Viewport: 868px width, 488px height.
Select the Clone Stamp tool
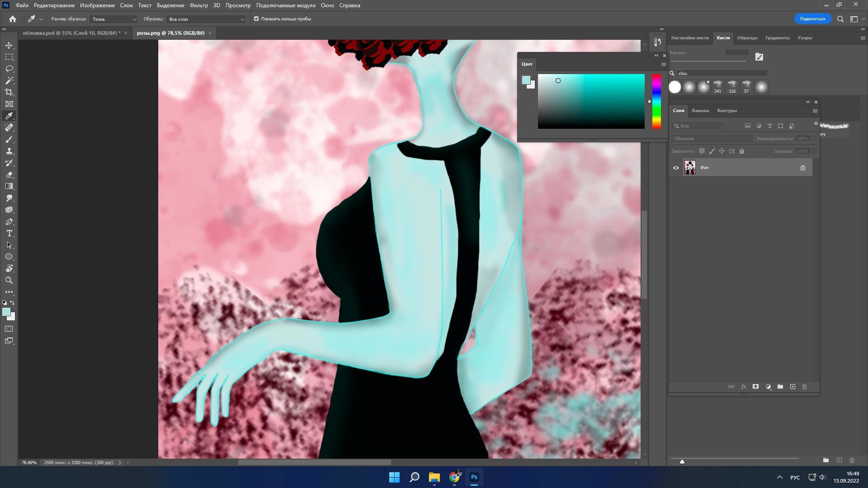9,151
